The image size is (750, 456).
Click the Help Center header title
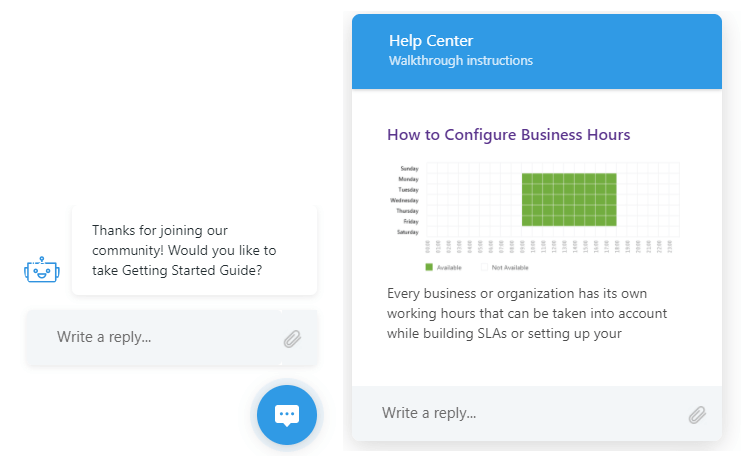(431, 41)
